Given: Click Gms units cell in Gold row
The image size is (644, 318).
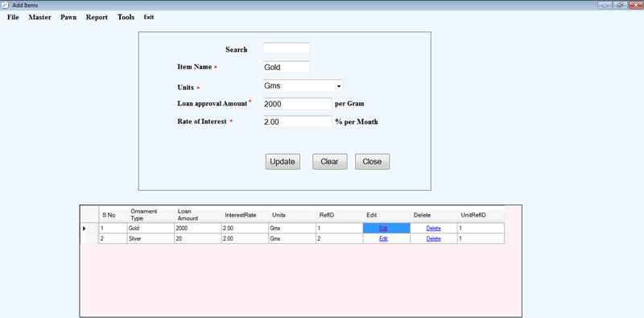Looking at the screenshot, I should pos(292,228).
